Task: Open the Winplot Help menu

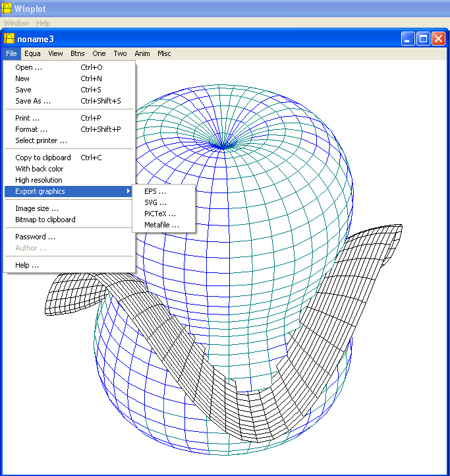Action: tap(43, 23)
